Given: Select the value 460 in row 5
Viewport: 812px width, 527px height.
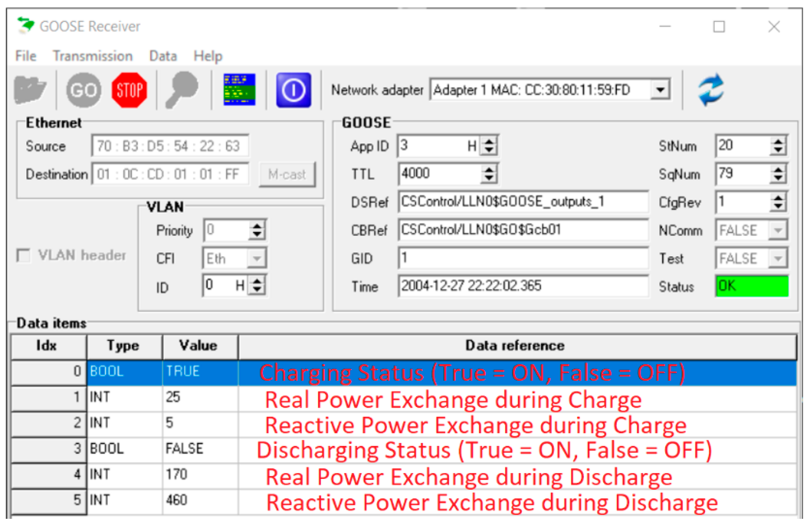Looking at the screenshot, I should (x=201, y=502).
